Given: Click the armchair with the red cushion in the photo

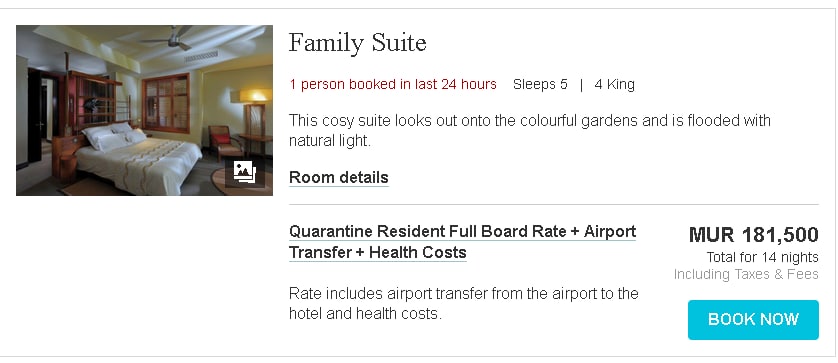Looking at the screenshot, I should click(x=224, y=142).
